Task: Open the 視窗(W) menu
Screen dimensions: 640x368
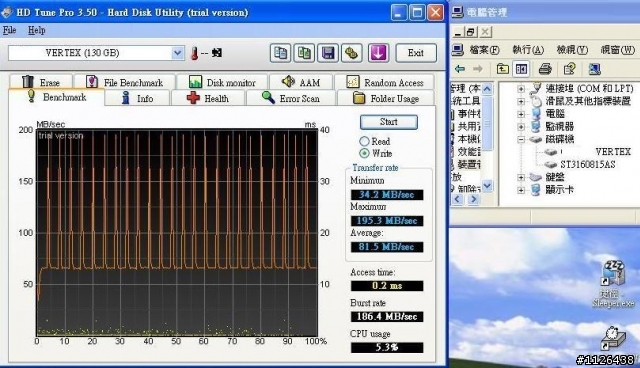Action: tap(618, 50)
